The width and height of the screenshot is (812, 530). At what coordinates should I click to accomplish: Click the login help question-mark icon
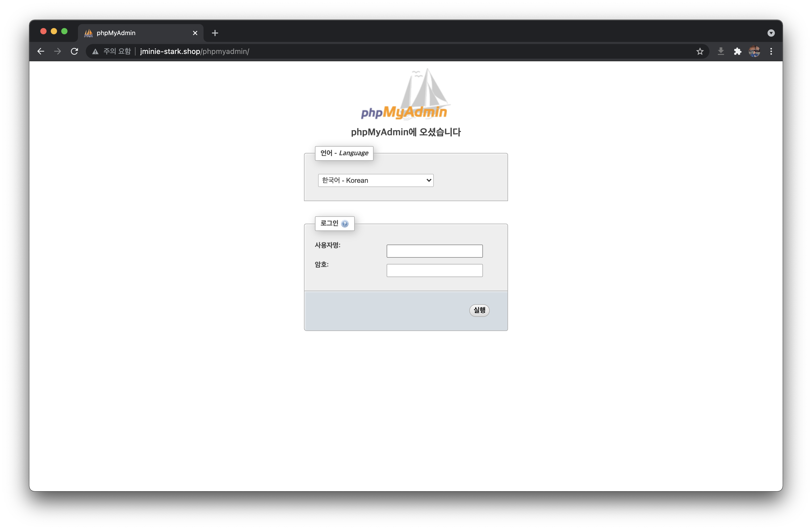pyautogui.click(x=345, y=224)
